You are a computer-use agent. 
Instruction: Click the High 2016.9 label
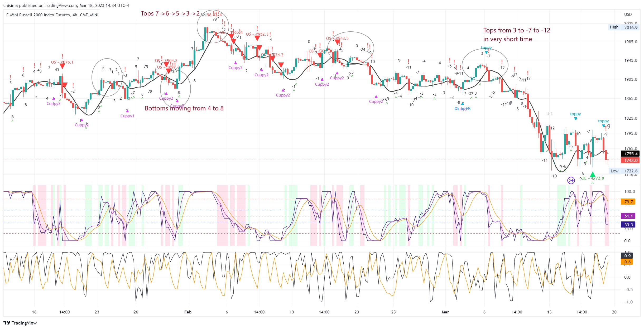(x=624, y=27)
